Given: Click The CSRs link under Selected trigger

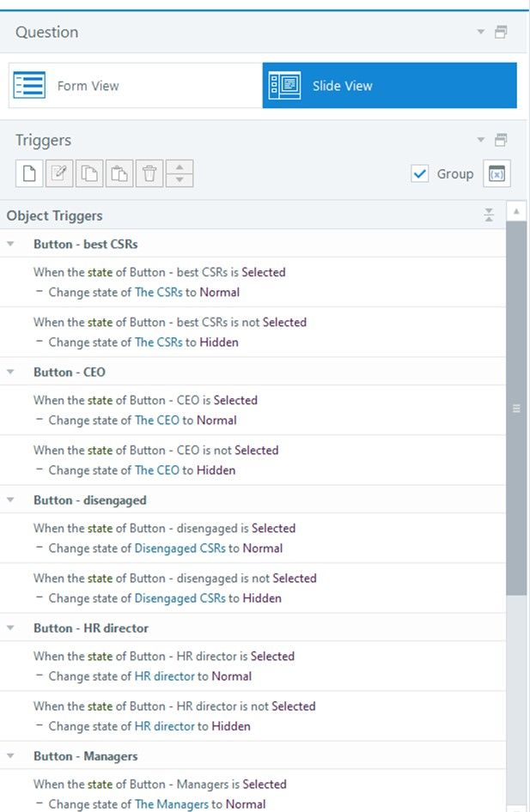Looking at the screenshot, I should tap(158, 292).
